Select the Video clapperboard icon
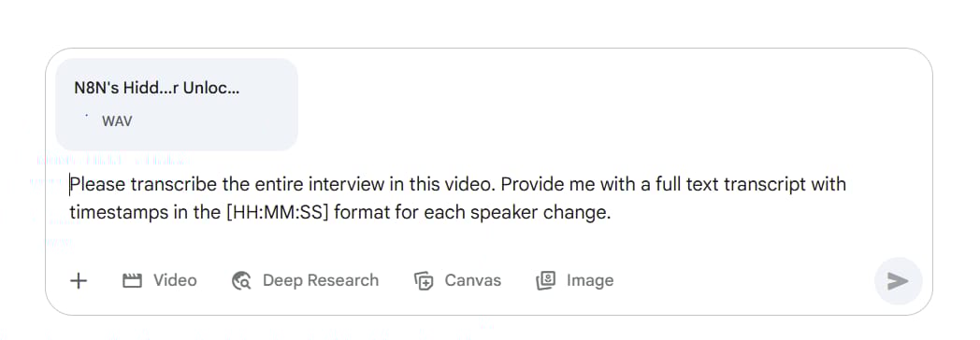The image size is (980, 340). (x=132, y=281)
